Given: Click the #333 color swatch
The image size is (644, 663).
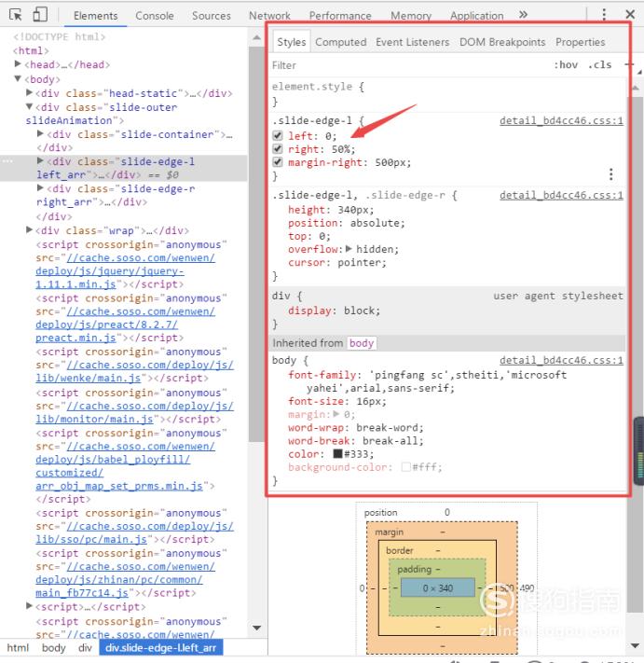Looking at the screenshot, I should (337, 454).
